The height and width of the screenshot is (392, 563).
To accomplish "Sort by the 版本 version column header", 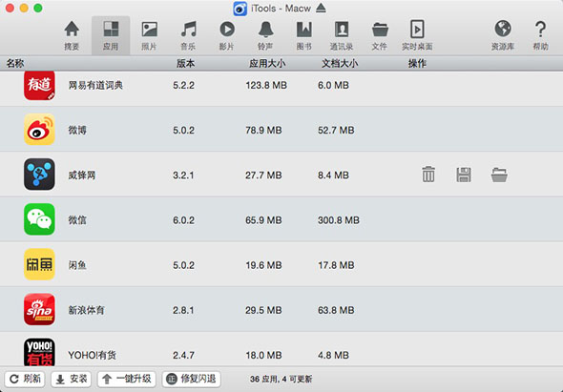I will pyautogui.click(x=185, y=64).
